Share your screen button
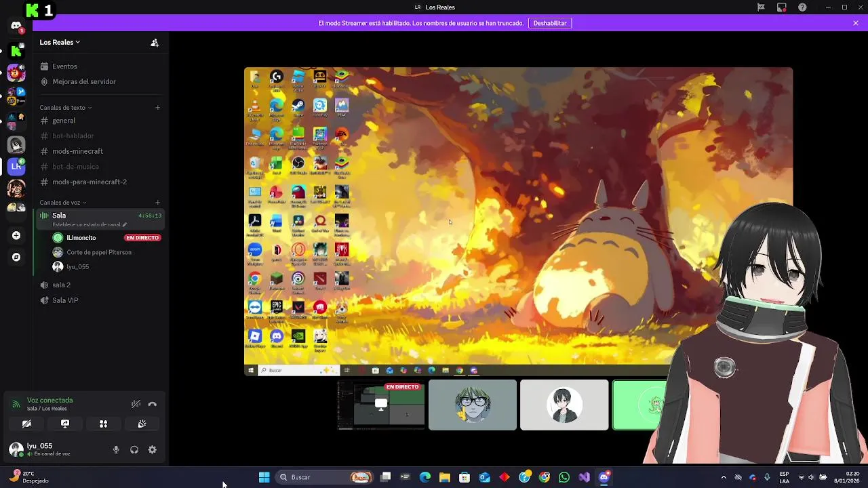The width and height of the screenshot is (868, 488). click(65, 424)
